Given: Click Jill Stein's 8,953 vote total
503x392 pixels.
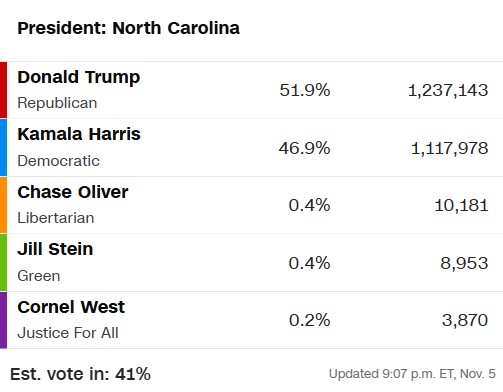Looking at the screenshot, I should coord(464,263).
